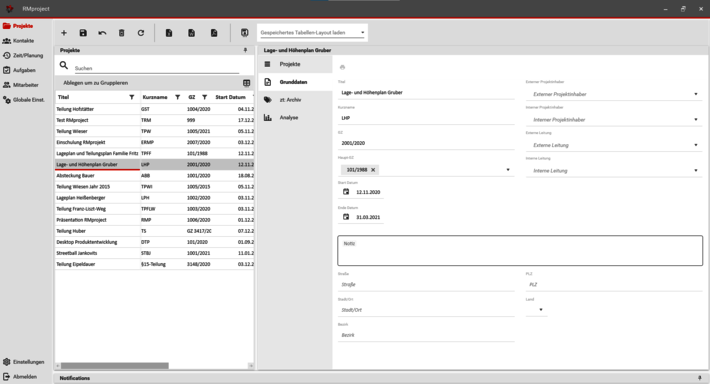Open Kontakte in the sidebar

coord(19,41)
